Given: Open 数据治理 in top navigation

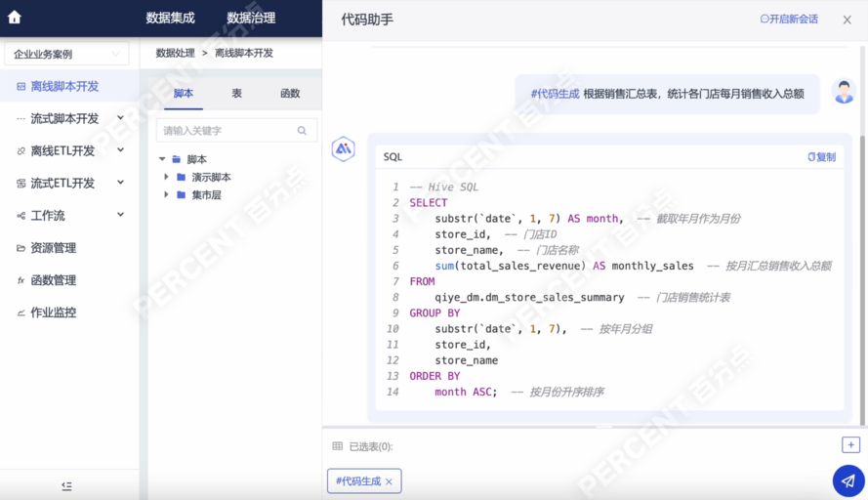Looking at the screenshot, I should (x=250, y=18).
